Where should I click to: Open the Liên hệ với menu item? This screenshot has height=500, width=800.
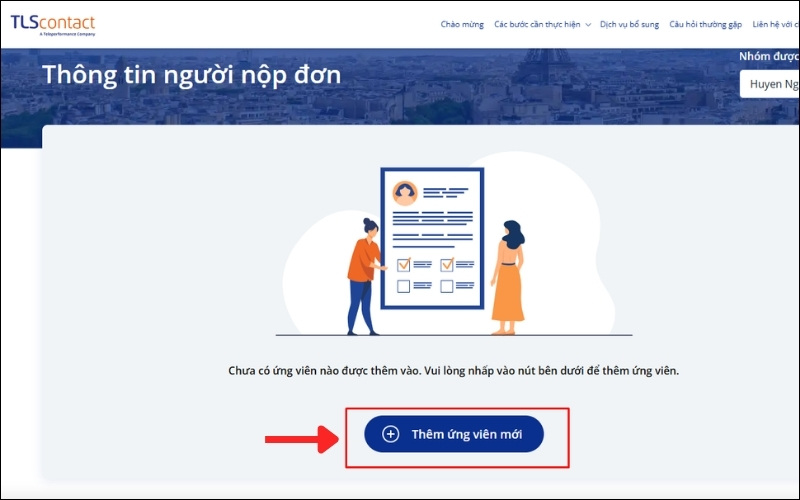coord(776,24)
